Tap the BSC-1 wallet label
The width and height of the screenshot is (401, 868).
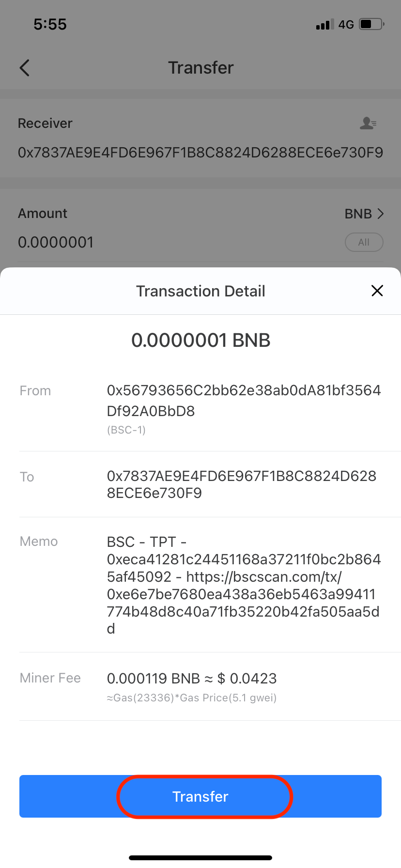tap(126, 430)
